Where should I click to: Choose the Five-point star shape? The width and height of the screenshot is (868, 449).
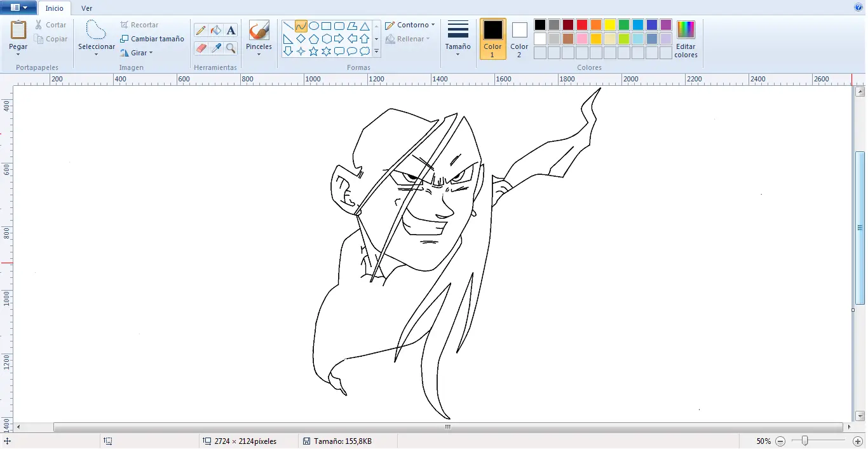(x=313, y=52)
